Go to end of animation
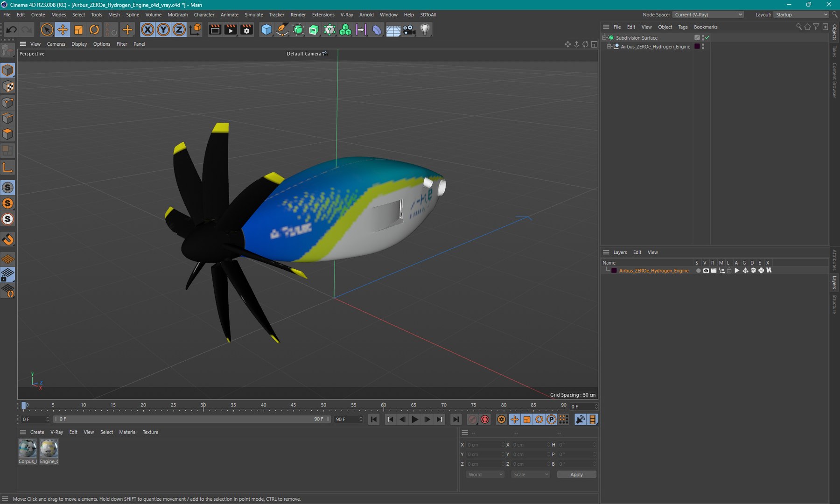Viewport: 840px width, 504px height. coord(456,420)
